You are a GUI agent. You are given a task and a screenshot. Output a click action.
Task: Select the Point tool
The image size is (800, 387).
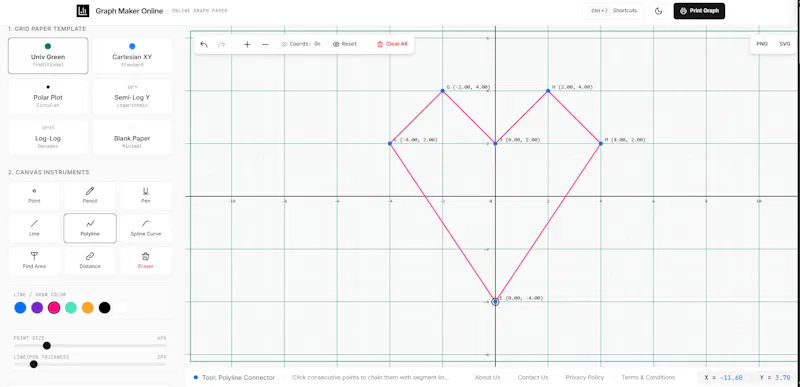[34, 196]
